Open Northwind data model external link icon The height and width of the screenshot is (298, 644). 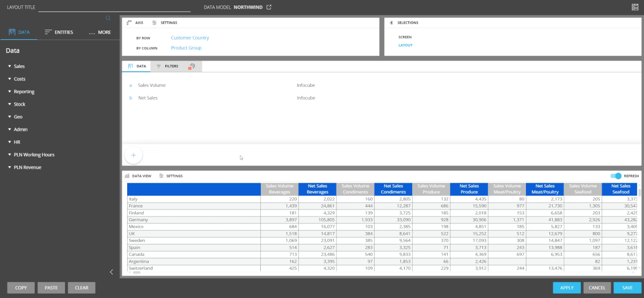tap(269, 7)
